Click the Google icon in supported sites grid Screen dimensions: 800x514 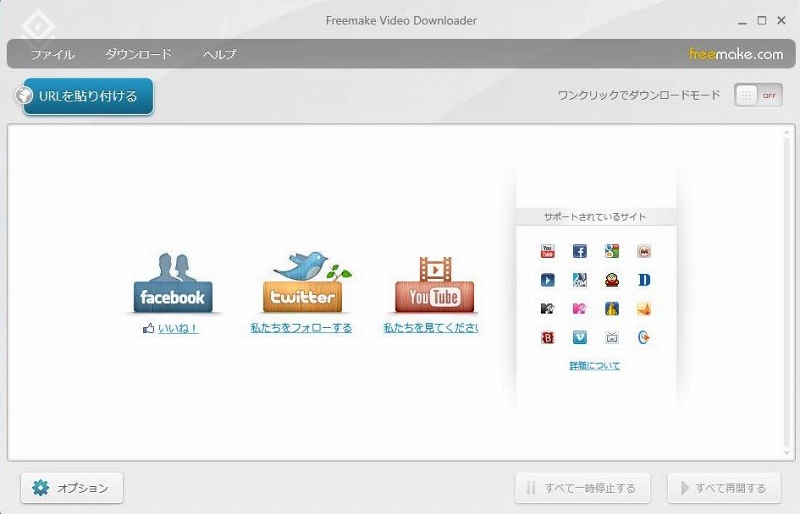coord(612,251)
